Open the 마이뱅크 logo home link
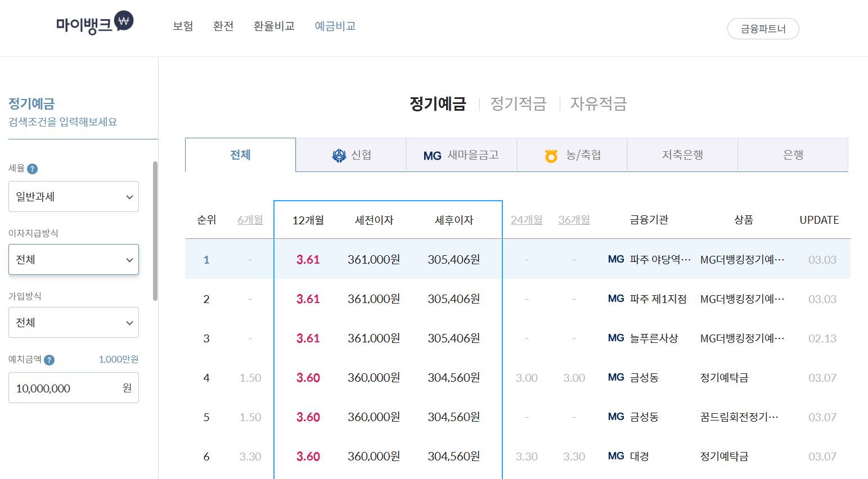 click(95, 24)
